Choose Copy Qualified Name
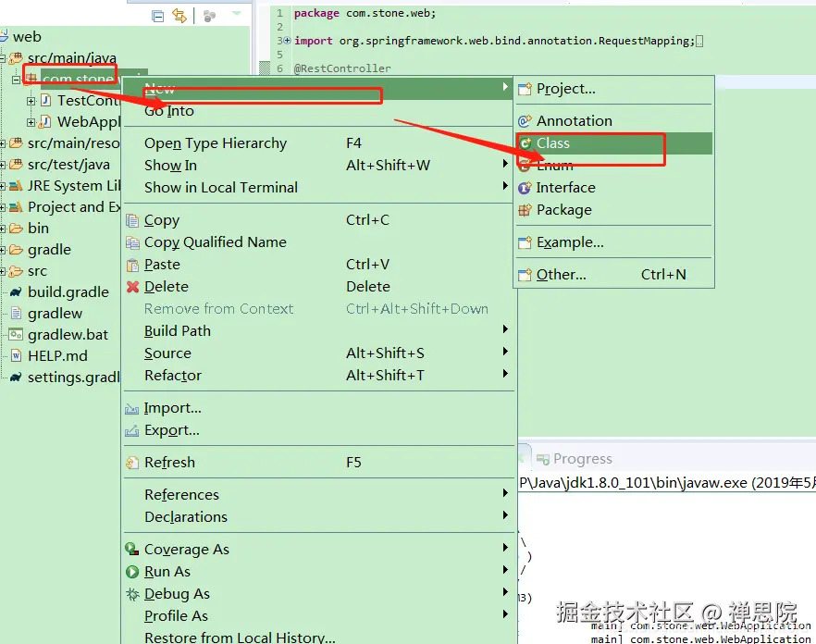The height and width of the screenshot is (644, 816). tap(318, 242)
